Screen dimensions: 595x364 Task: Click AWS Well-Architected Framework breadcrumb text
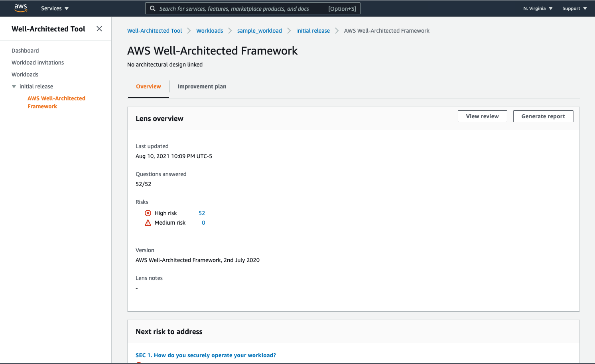tap(387, 31)
